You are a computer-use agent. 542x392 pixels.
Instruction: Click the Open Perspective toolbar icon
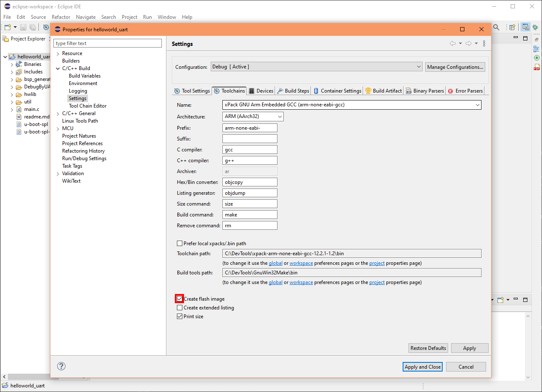pos(512,27)
